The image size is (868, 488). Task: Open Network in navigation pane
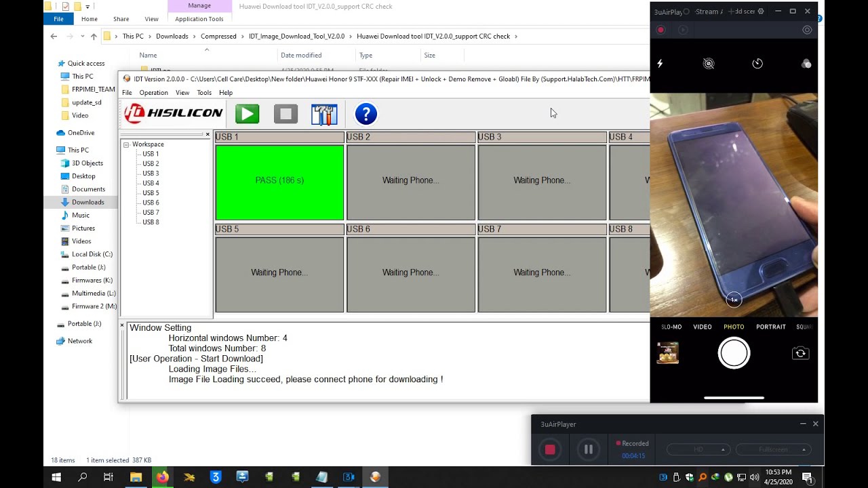point(79,341)
